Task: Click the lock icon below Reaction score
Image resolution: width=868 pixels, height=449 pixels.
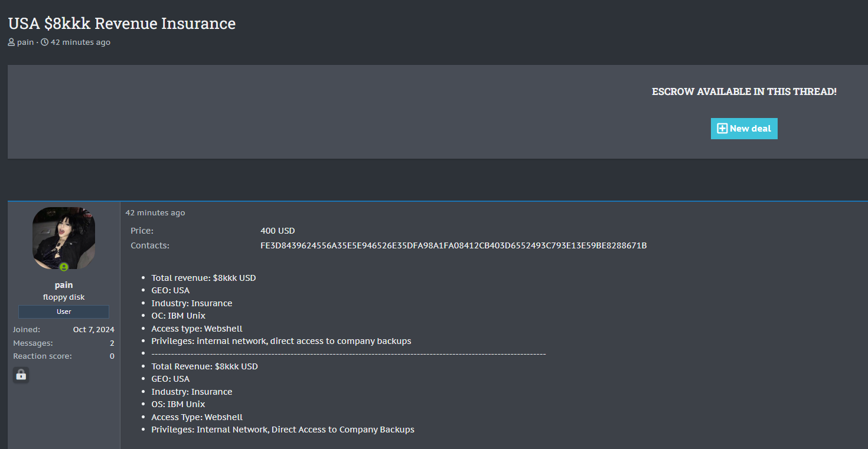Action: point(21,375)
